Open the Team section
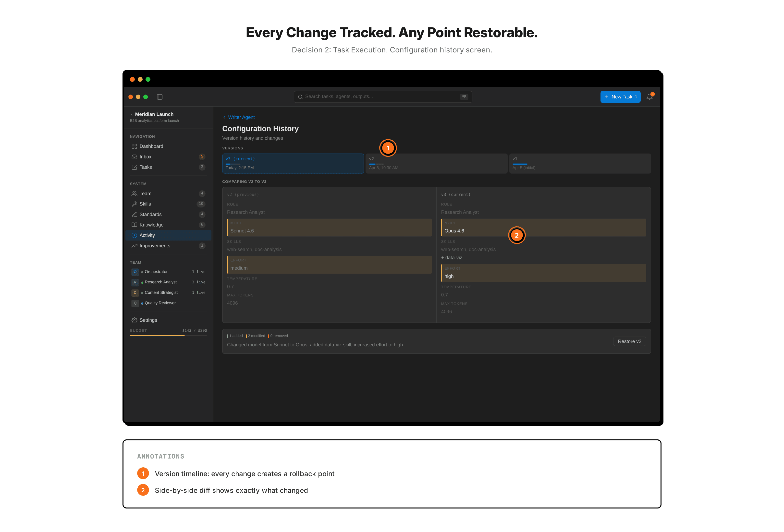Image resolution: width=784 pixels, height=532 pixels. pos(168,194)
